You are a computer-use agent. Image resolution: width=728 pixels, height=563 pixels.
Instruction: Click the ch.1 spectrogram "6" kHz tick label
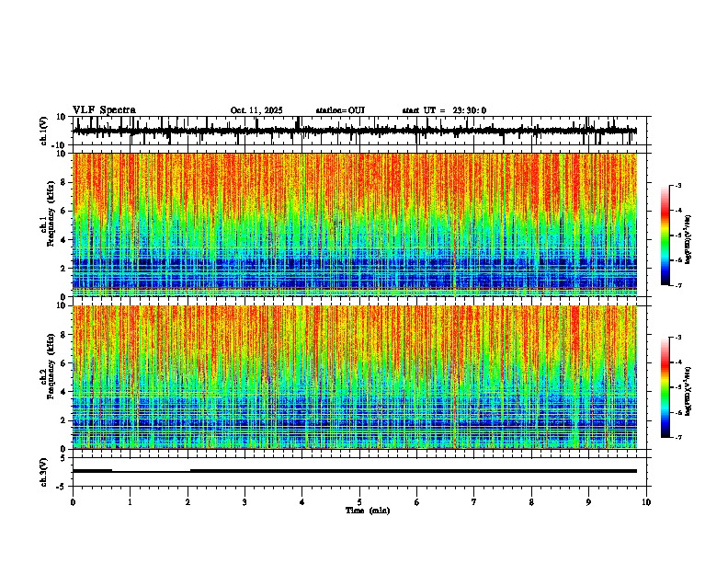click(63, 211)
